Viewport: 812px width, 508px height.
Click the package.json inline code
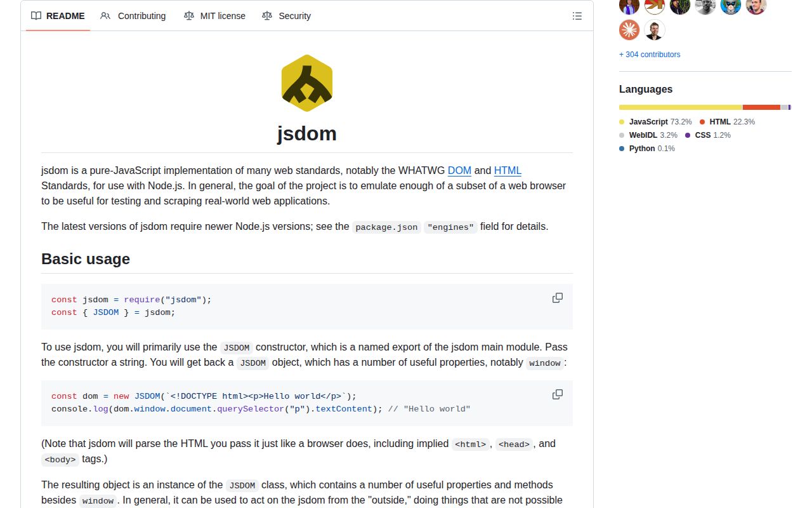click(386, 227)
